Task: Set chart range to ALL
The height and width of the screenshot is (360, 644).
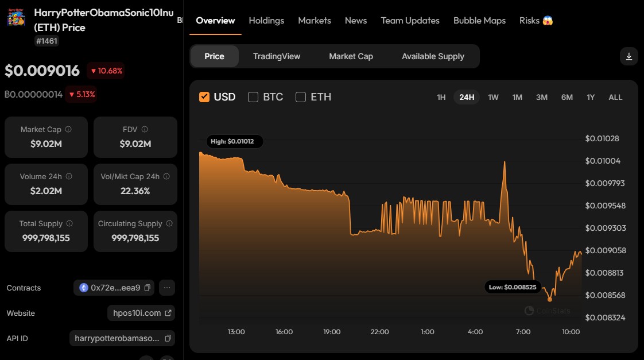Action: [x=615, y=98]
